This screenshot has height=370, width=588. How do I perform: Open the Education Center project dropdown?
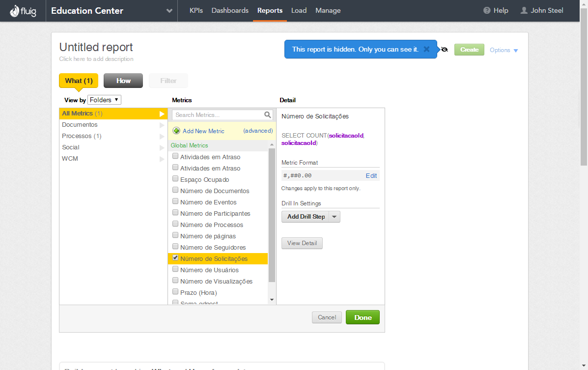(169, 11)
